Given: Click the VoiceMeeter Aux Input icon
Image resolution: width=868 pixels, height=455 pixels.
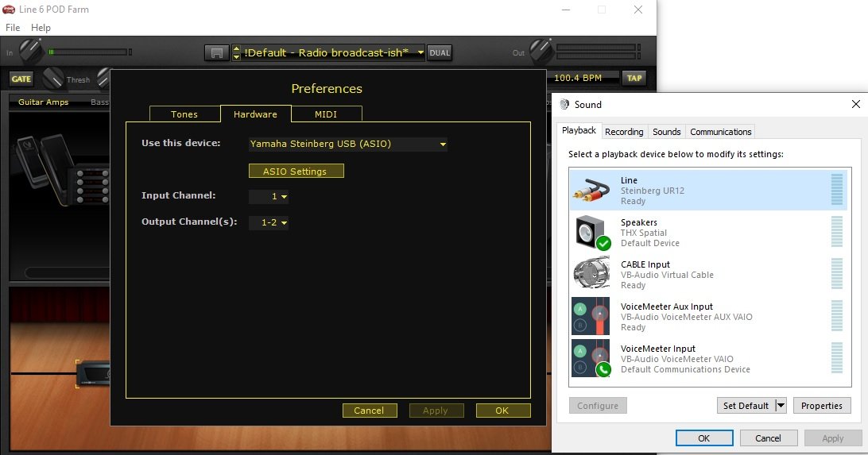Looking at the screenshot, I should tap(591, 317).
